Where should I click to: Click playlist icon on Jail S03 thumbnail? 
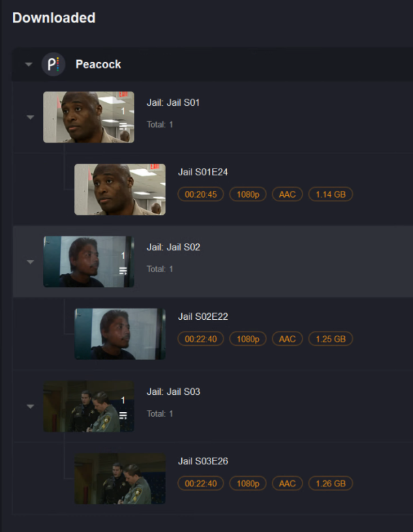click(123, 415)
